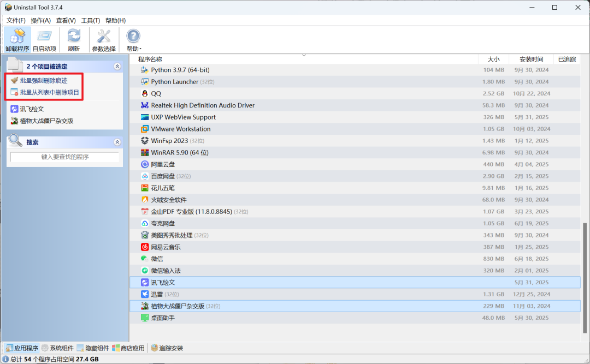This screenshot has height=364, width=590.
Task: Click the 微信输入法 icon
Action: [144, 271]
